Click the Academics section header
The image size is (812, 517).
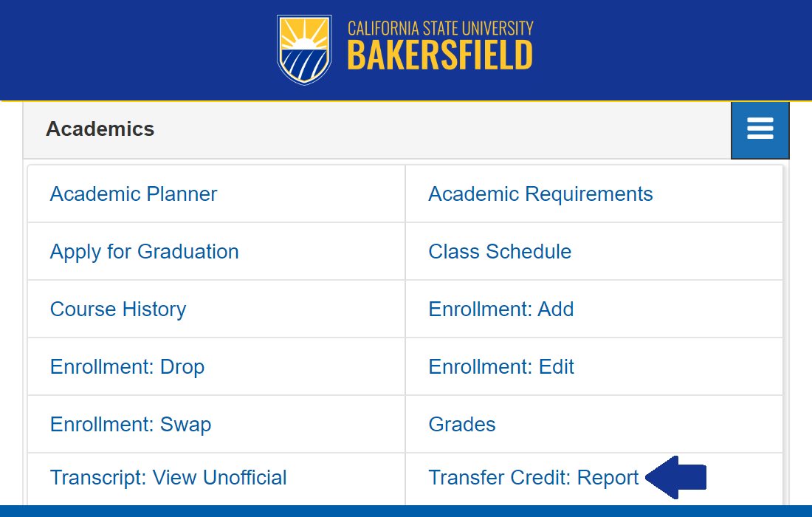101,129
